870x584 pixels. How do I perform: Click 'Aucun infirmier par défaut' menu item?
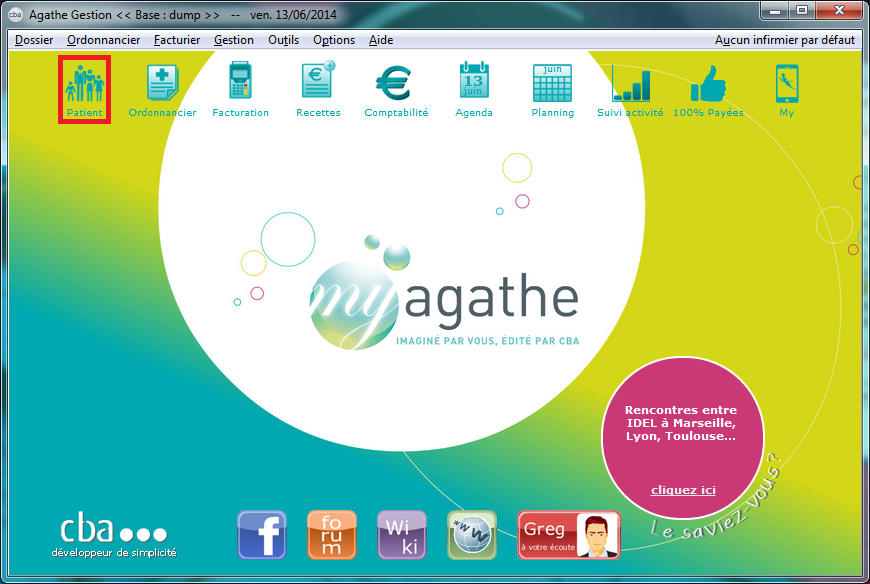click(785, 40)
